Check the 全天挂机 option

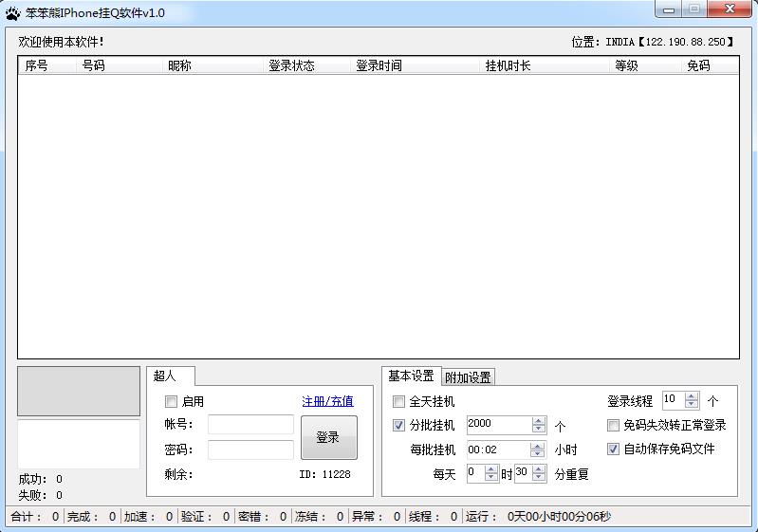coord(398,401)
